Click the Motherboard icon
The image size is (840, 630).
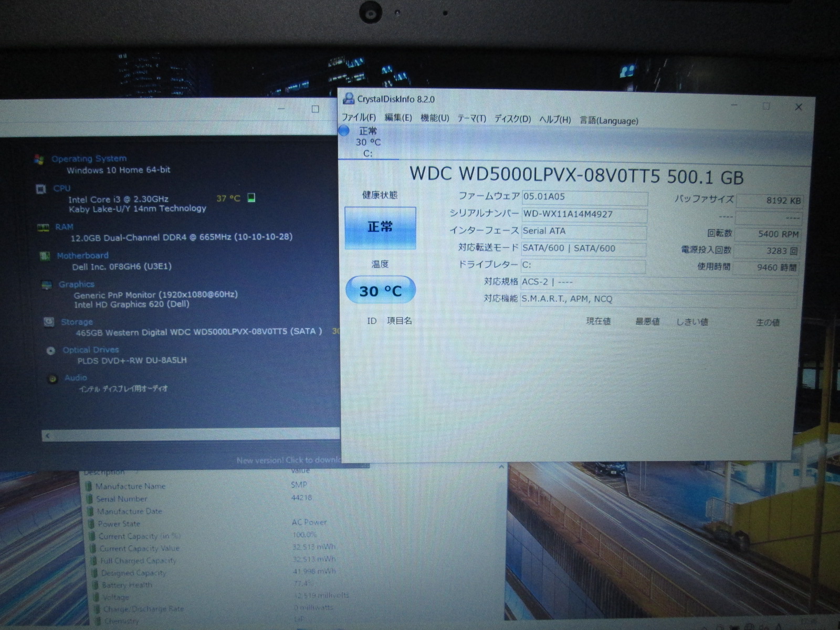(45, 256)
